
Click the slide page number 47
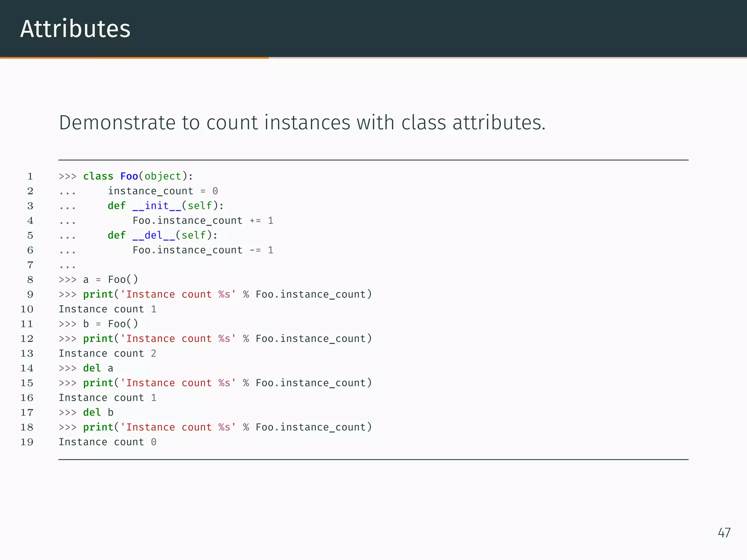pyautogui.click(x=724, y=533)
